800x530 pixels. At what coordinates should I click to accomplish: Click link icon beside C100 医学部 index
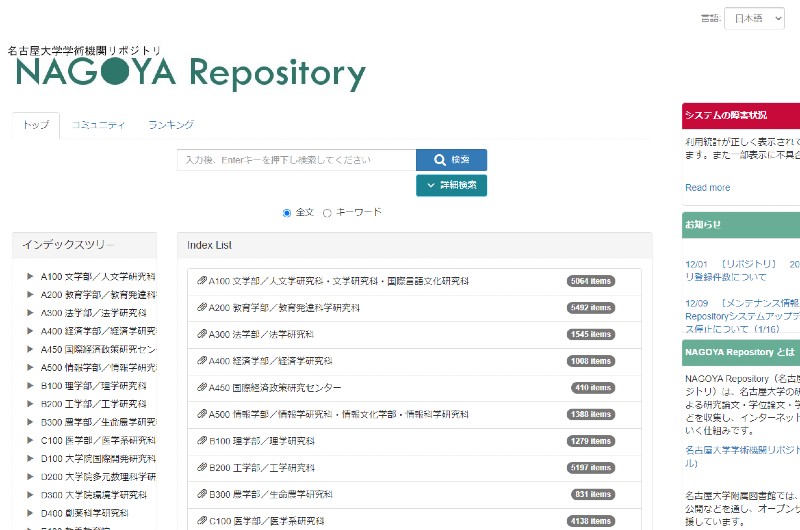(202, 521)
